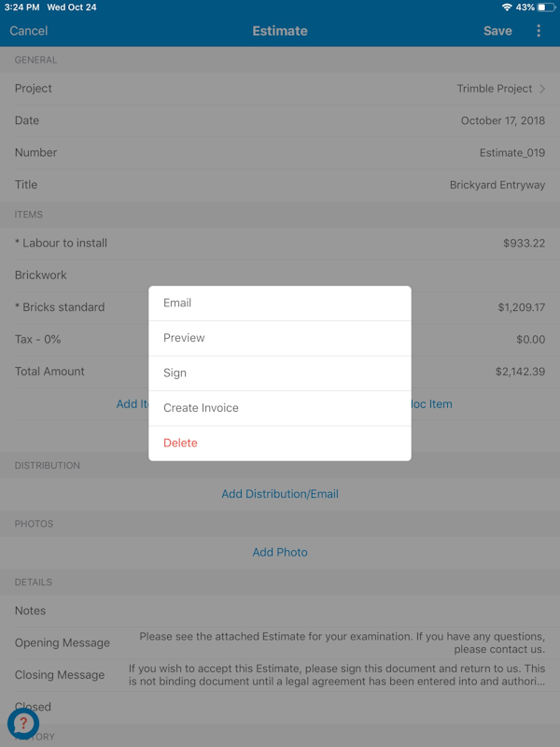Edit the Title field Brickyard Entryway
The width and height of the screenshot is (560, 747).
click(280, 185)
